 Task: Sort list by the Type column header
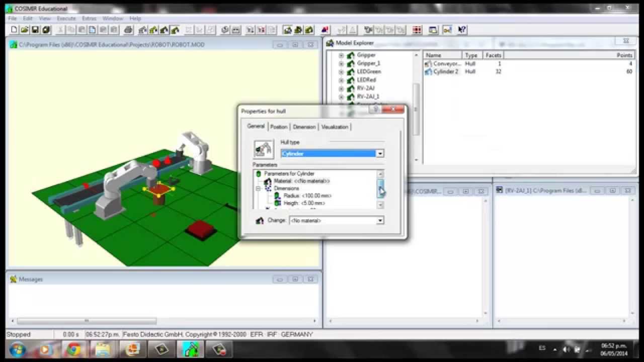(x=472, y=55)
